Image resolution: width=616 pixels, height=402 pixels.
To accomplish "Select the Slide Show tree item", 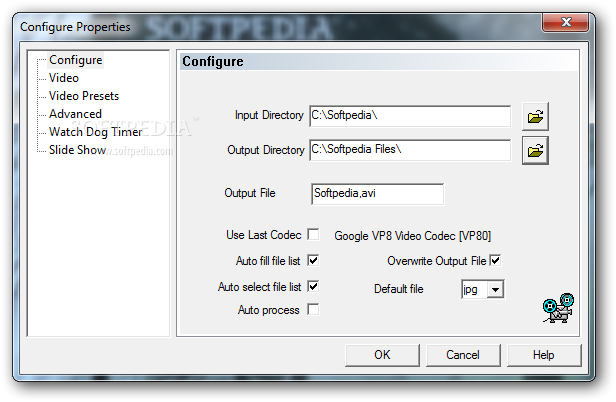I will (77, 150).
